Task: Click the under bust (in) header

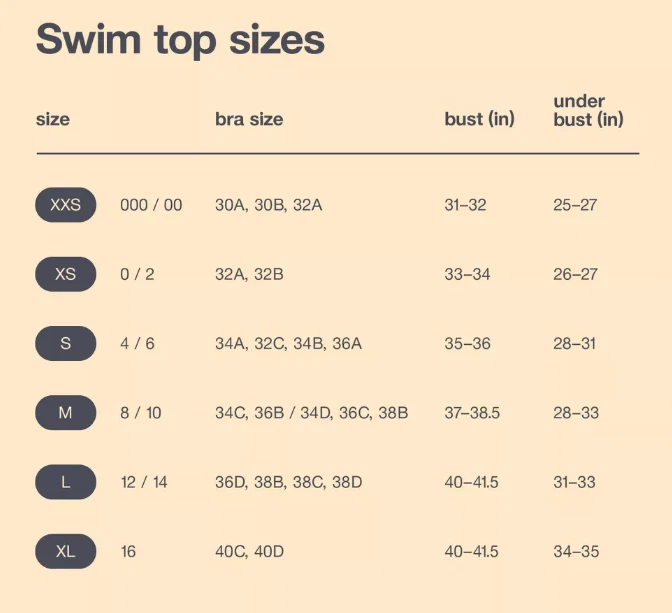Action: 588,110
